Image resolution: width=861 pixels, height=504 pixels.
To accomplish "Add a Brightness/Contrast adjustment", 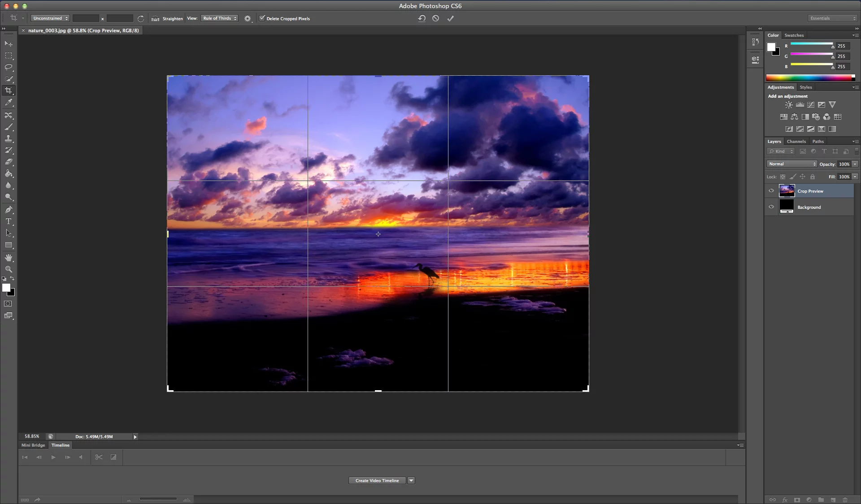I will tap(788, 104).
